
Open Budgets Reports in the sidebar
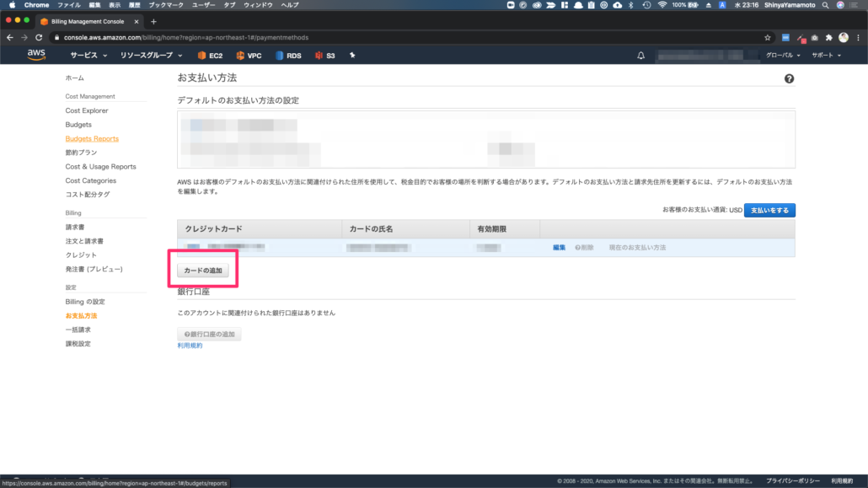point(92,138)
